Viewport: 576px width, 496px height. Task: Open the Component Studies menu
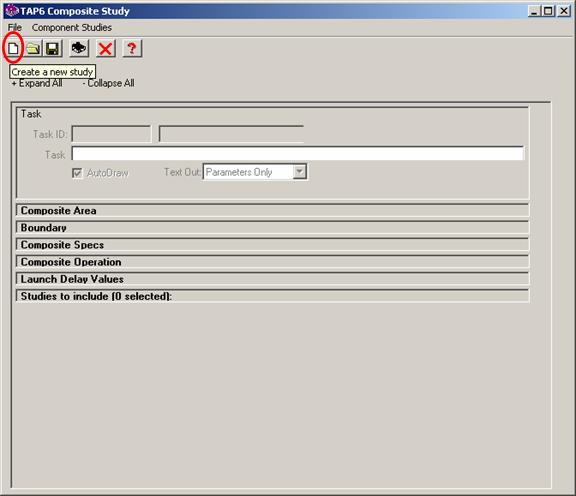(72, 28)
